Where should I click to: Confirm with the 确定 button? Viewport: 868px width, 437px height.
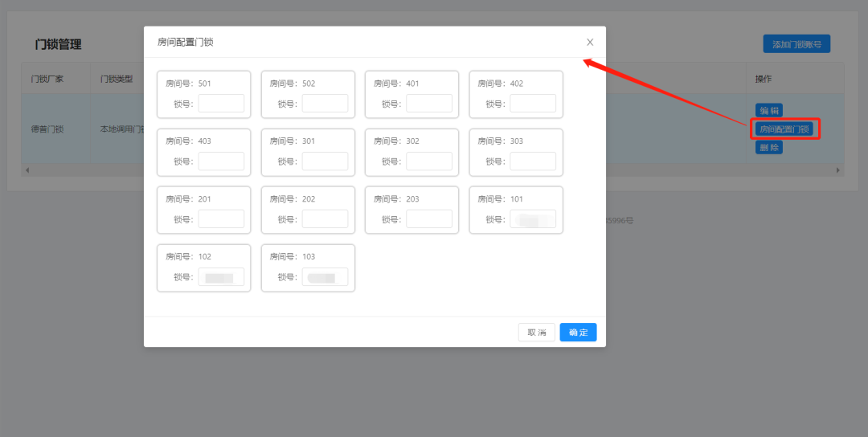[x=578, y=333]
